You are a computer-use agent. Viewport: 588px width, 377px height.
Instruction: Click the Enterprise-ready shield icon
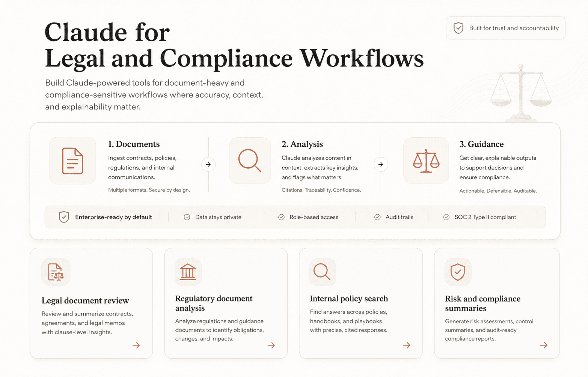click(64, 217)
